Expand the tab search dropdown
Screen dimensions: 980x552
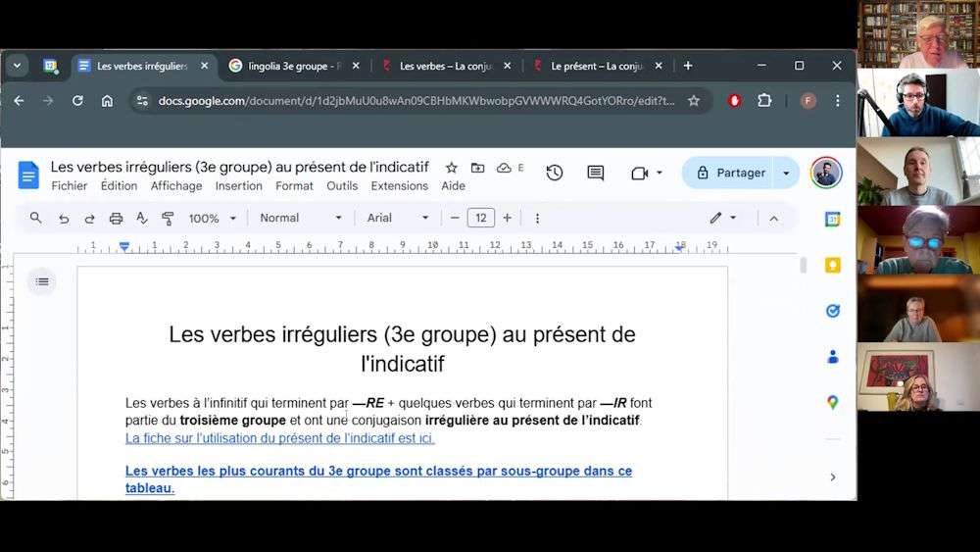[17, 66]
